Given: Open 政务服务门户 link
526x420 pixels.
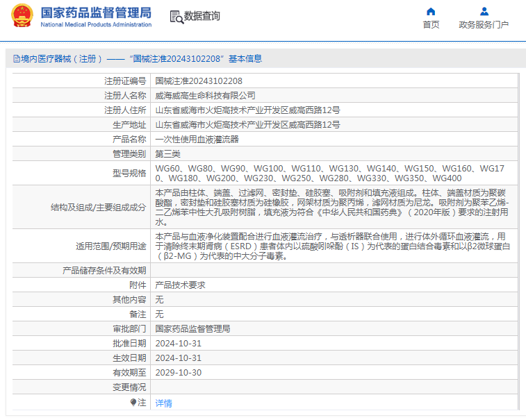Looking at the screenshot, I should click(x=484, y=24).
